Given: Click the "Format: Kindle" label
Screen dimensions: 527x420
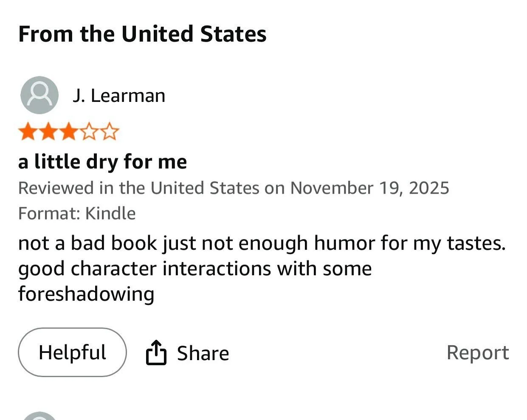Looking at the screenshot, I should pyautogui.click(x=77, y=213).
